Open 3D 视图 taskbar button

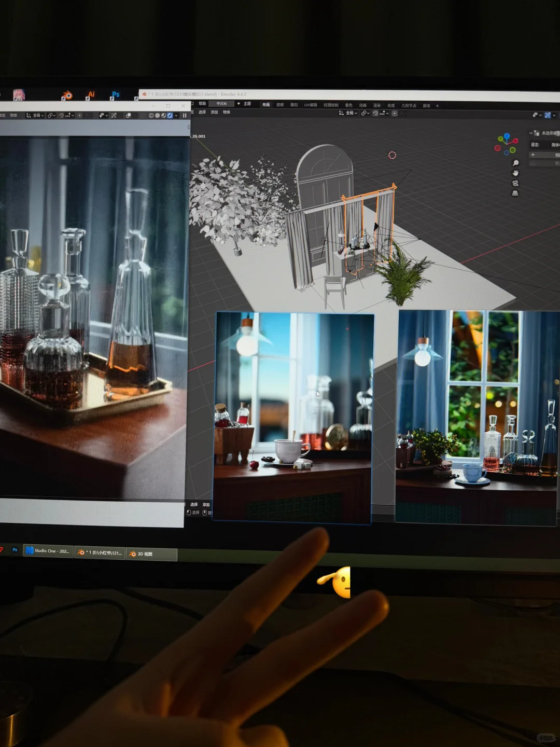point(151,554)
